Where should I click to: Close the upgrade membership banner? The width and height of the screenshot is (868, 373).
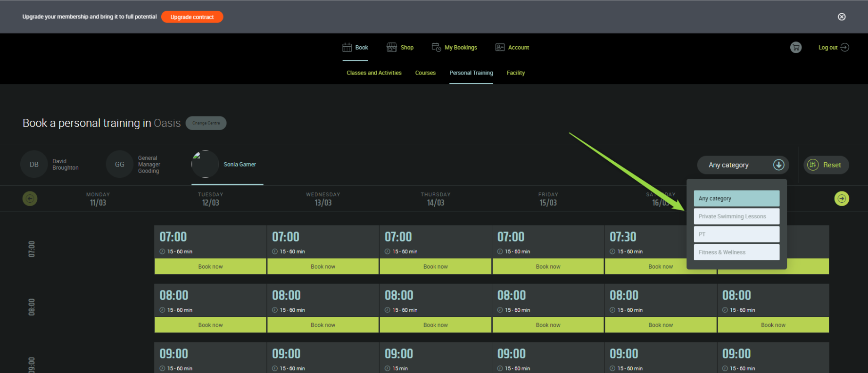point(842,17)
